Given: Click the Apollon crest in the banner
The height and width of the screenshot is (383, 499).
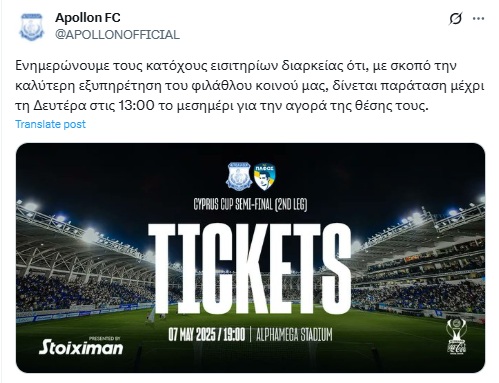Looking at the screenshot, I should (x=239, y=176).
